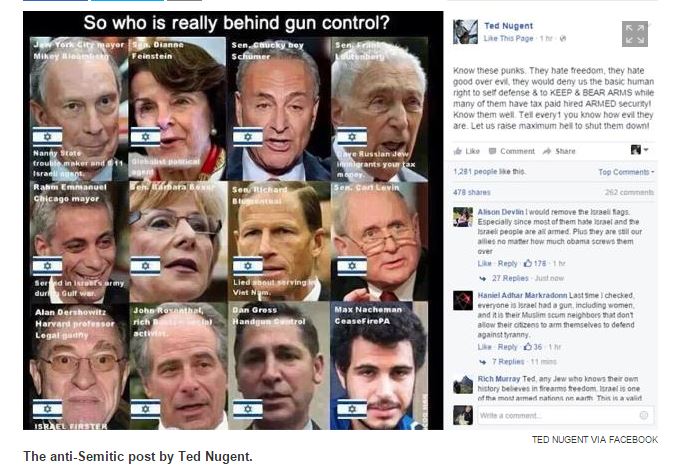View the 1,281 people who like this
This screenshot has height=475, width=674.
[489, 172]
